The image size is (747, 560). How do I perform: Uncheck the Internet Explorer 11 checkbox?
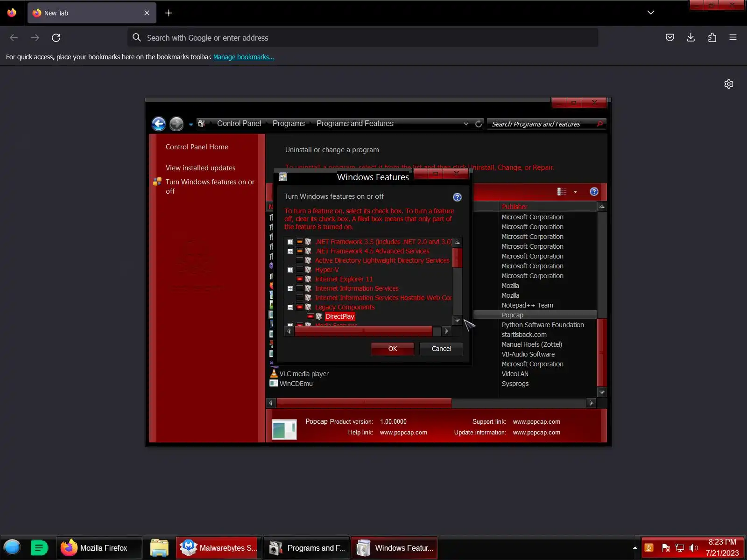300,279
